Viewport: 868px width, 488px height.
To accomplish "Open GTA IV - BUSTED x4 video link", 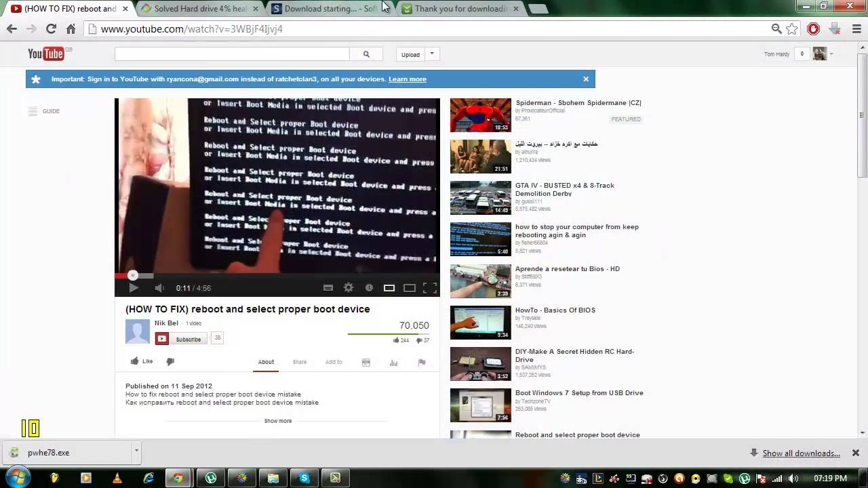I will tap(565, 189).
